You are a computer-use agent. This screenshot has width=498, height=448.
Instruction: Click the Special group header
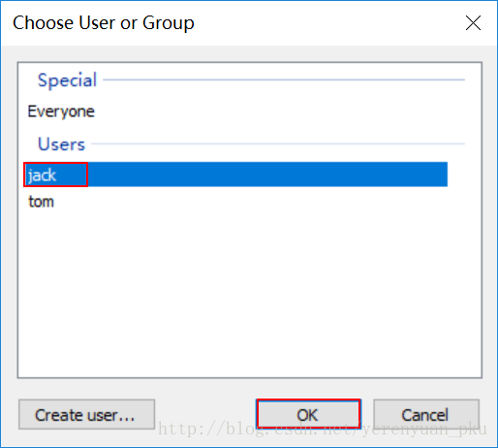67,80
